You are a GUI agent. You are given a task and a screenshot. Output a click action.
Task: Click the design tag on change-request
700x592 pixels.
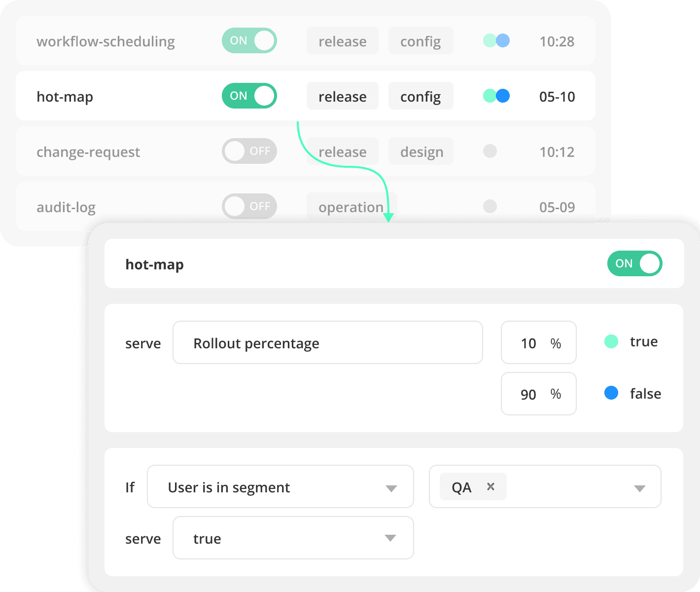click(x=421, y=151)
